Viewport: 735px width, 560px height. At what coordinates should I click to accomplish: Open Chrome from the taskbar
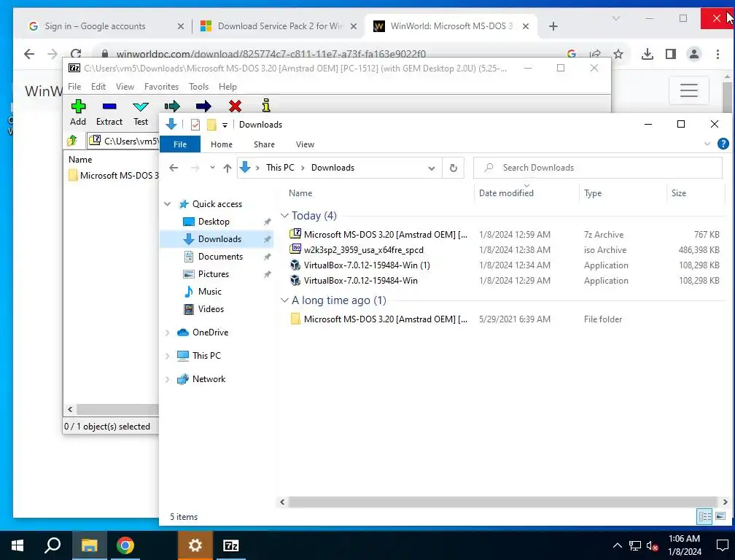click(x=125, y=545)
